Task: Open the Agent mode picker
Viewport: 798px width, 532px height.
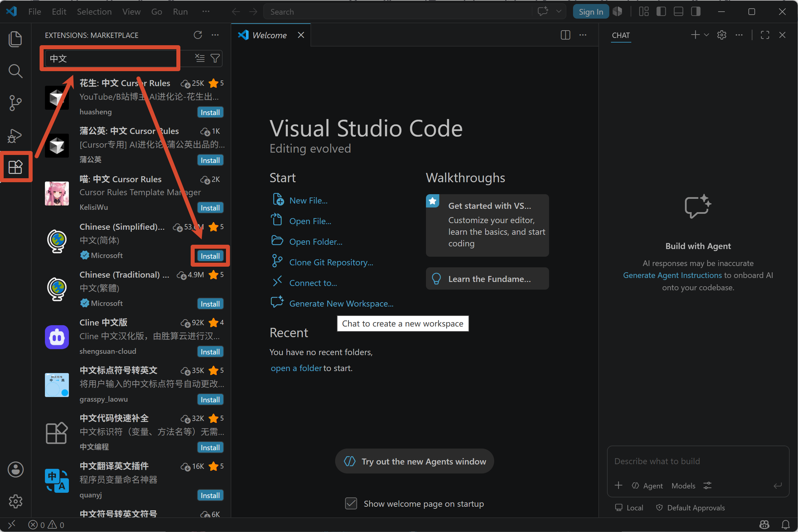Action: tap(647, 485)
